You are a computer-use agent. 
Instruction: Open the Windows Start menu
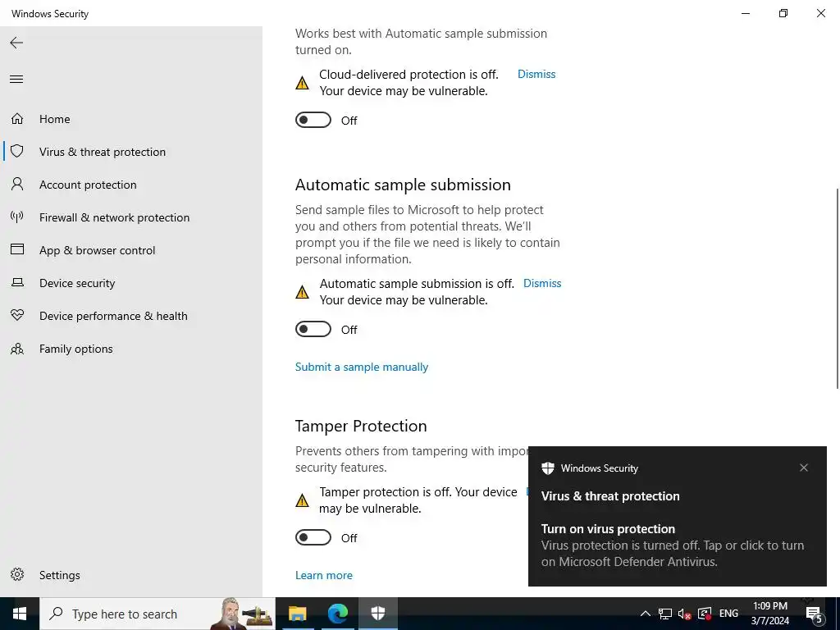20,614
